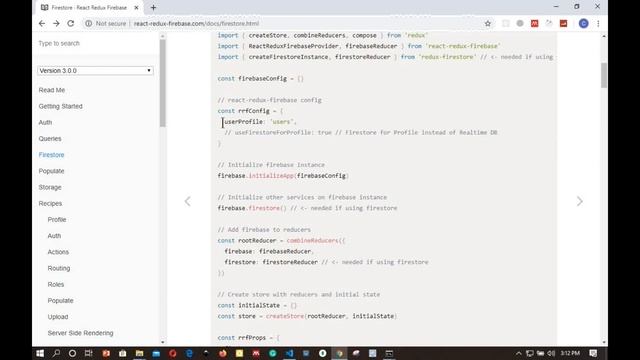Open Windows taskbar search
The width and height of the screenshot is (640, 360).
[x=56, y=353]
